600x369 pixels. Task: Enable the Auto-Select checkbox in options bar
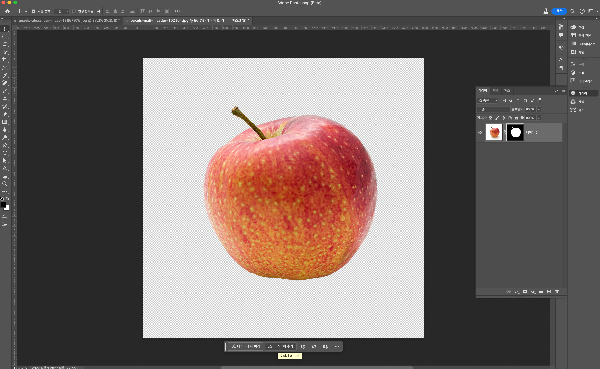click(x=33, y=11)
